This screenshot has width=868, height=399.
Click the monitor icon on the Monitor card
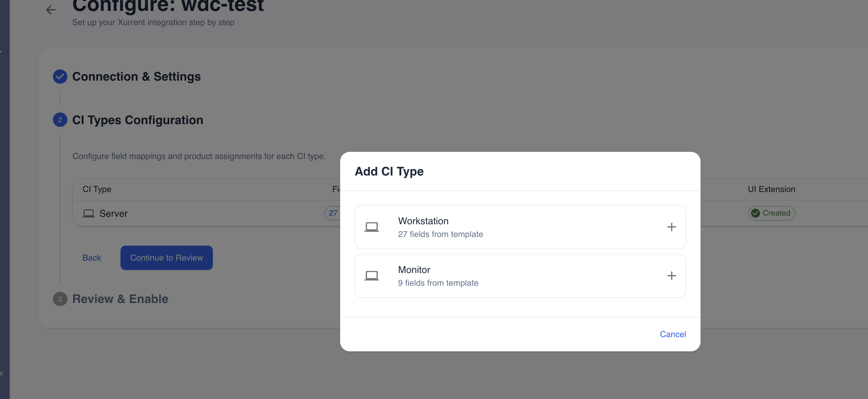pos(372,275)
